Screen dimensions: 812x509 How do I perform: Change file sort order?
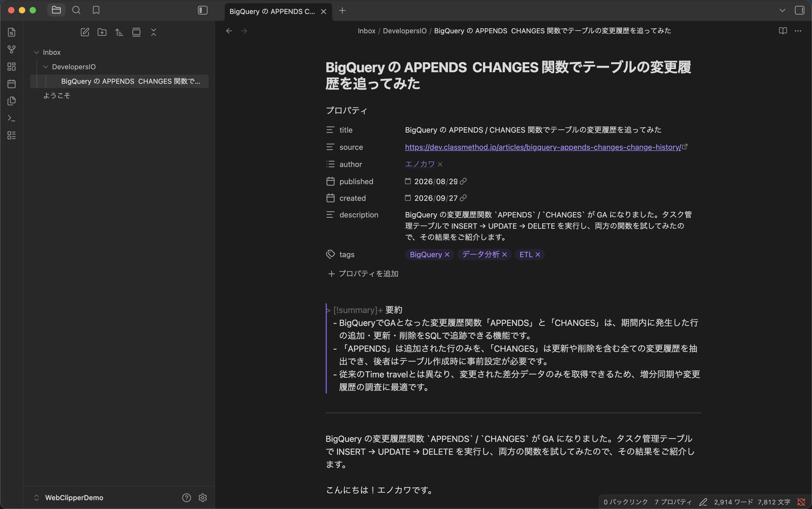pos(119,32)
